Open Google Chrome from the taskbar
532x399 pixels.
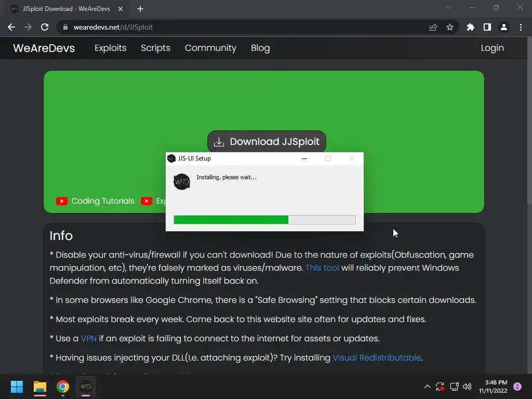pos(63,387)
